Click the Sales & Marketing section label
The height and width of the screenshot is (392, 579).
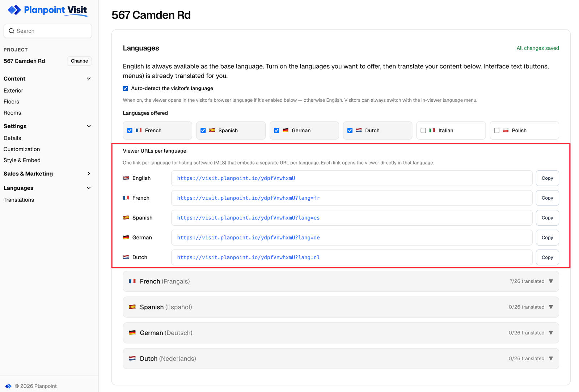[28, 174]
